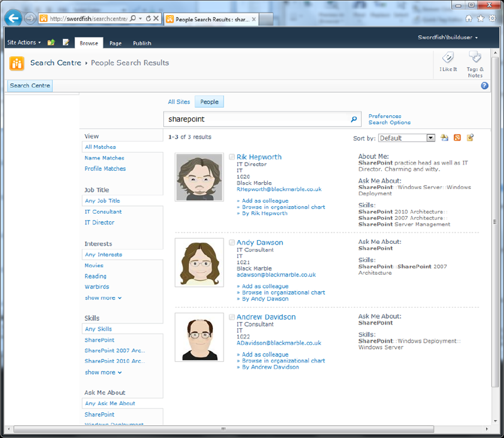Expand show more under Interests
504x438 pixels.
tap(103, 298)
